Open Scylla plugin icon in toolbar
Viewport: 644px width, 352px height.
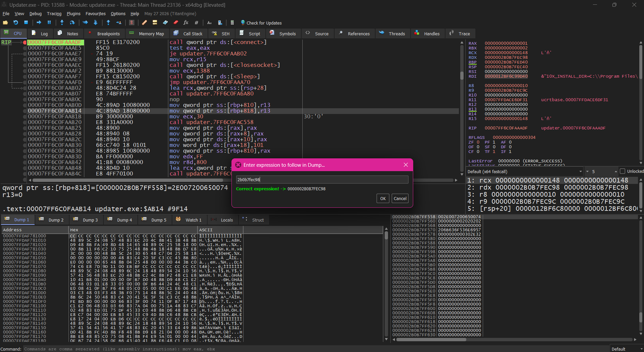(x=132, y=23)
